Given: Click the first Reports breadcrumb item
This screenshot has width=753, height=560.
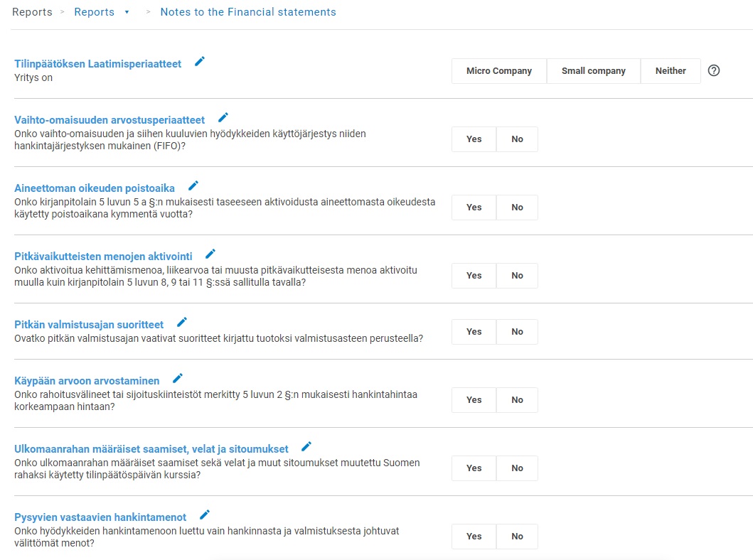Looking at the screenshot, I should [32, 12].
